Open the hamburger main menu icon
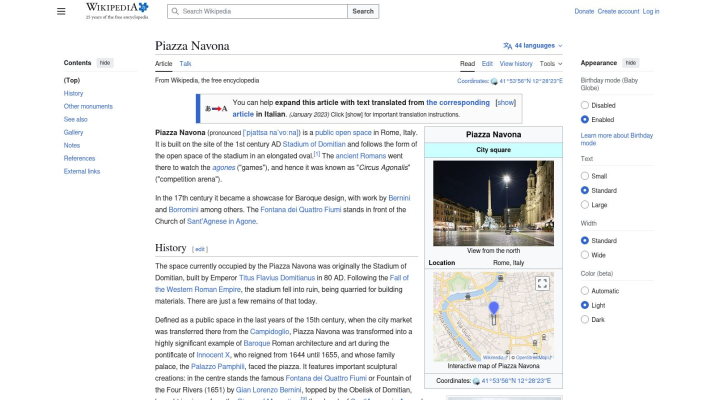 (61, 11)
